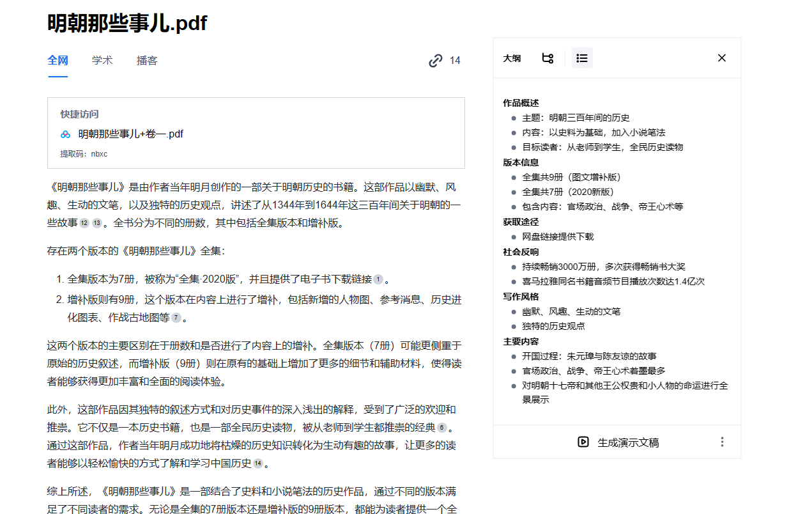Click 生成演示文稿 button
The image size is (812, 514).
(627, 442)
